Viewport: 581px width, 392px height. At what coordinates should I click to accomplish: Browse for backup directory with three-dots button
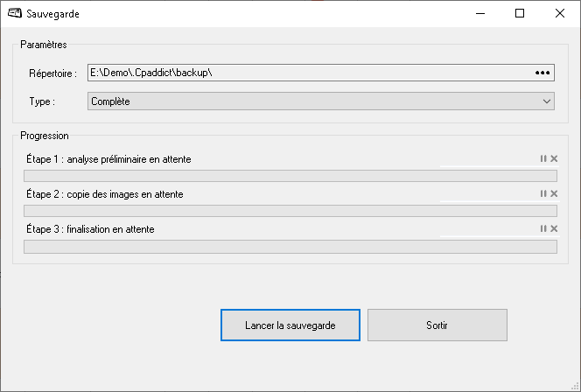pyautogui.click(x=542, y=73)
